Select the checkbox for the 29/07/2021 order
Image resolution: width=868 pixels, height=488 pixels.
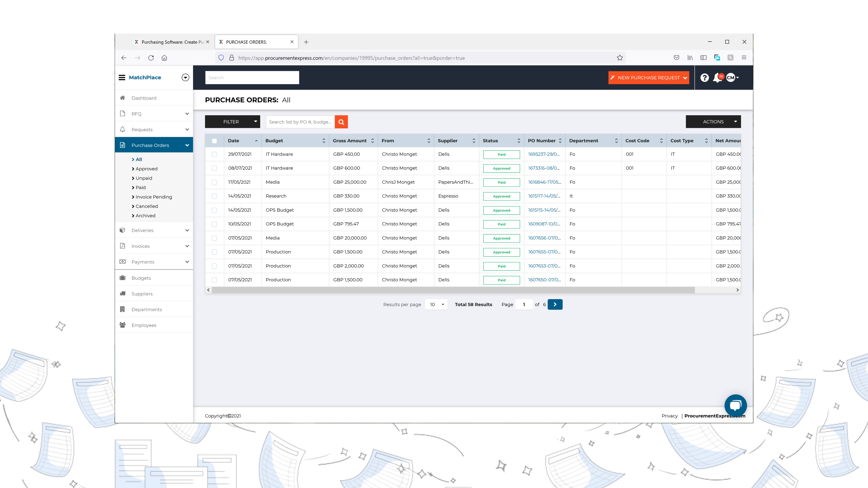(215, 154)
